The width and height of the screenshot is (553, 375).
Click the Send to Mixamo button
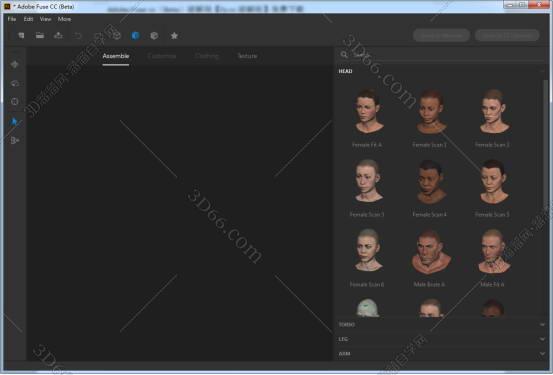point(441,35)
